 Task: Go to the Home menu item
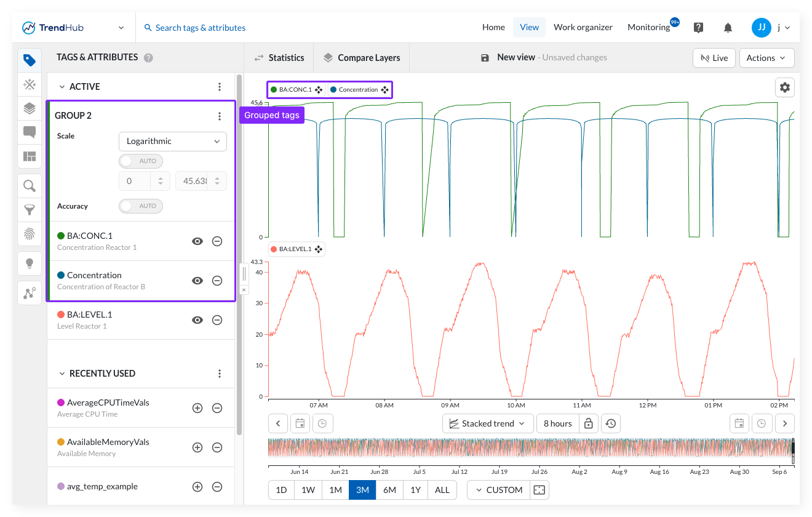click(493, 27)
